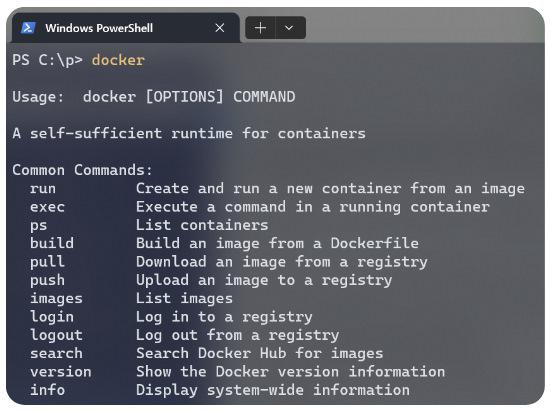The image size is (551, 411).
Task: Select the Windows PowerShell tab
Action: (126, 28)
